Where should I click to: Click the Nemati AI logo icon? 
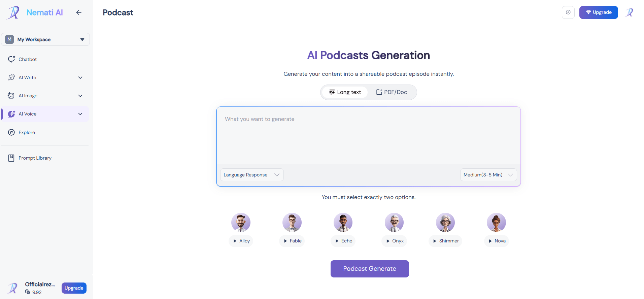tap(13, 13)
